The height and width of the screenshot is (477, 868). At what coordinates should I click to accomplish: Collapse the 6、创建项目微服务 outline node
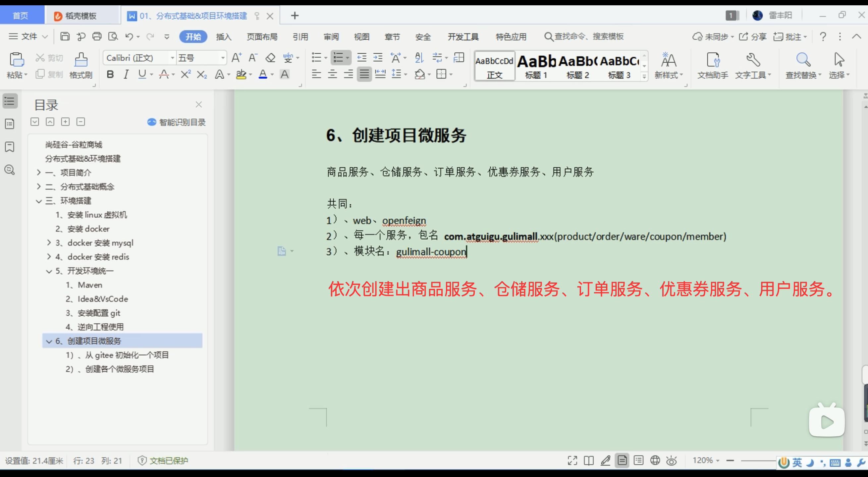pos(49,341)
